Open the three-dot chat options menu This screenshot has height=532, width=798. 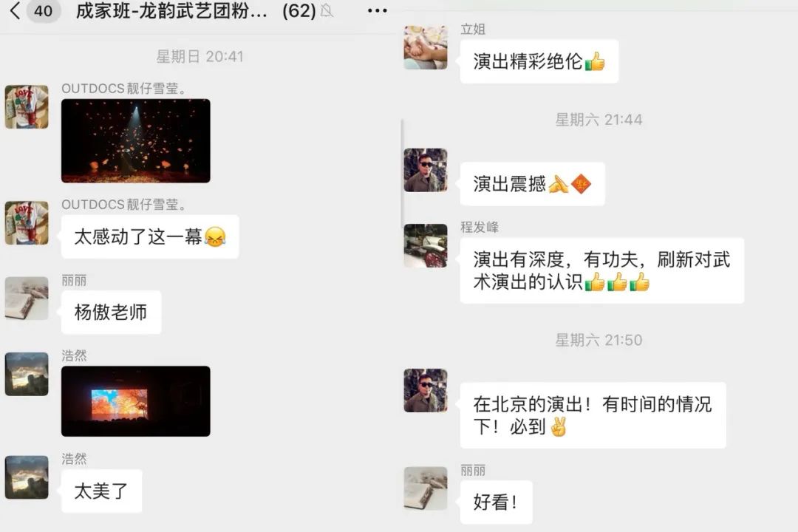tap(377, 10)
